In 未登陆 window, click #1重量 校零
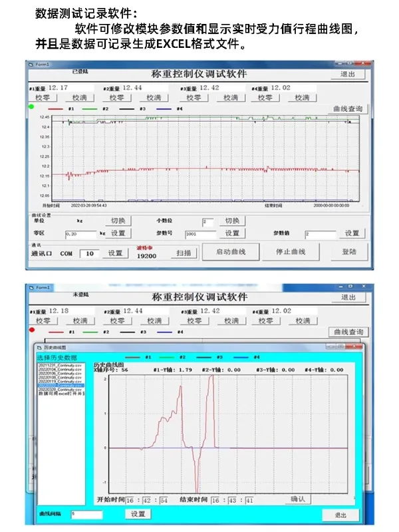 [x=43, y=321]
